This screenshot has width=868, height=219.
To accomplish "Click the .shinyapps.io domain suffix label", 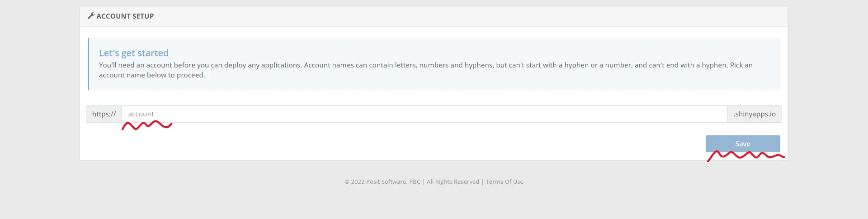I will click(x=754, y=114).
